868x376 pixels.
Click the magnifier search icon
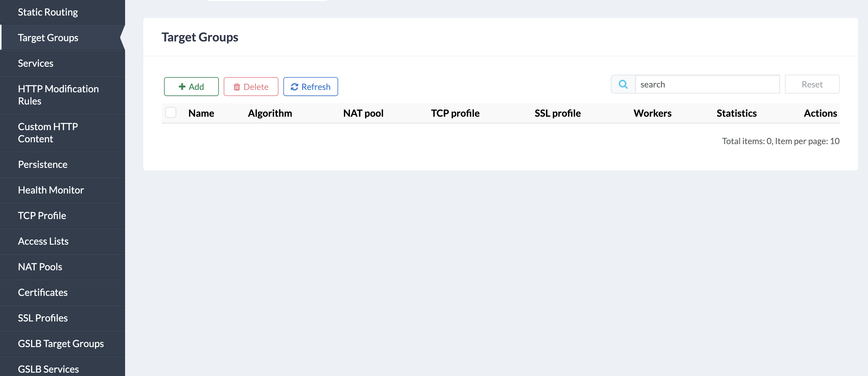pos(623,84)
